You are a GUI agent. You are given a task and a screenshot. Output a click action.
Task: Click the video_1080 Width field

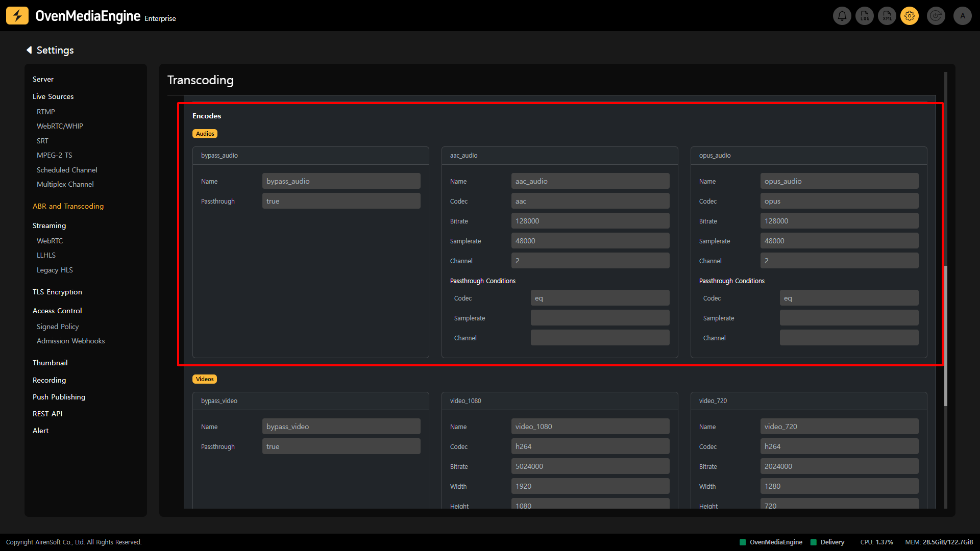[590, 486]
